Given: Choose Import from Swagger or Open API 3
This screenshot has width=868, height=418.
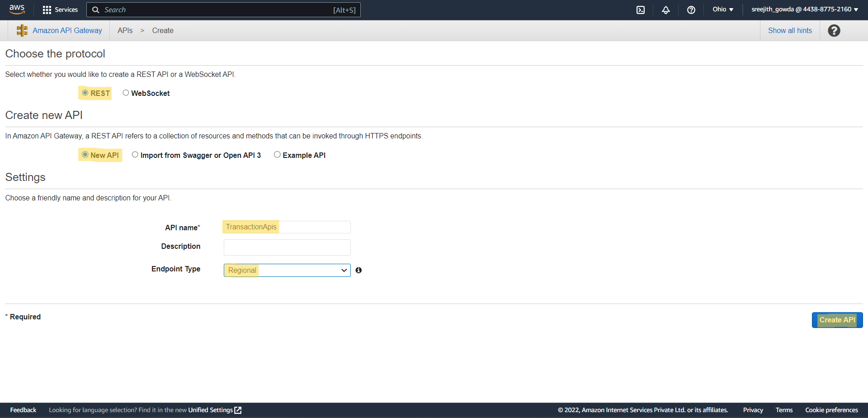Looking at the screenshot, I should pos(135,155).
